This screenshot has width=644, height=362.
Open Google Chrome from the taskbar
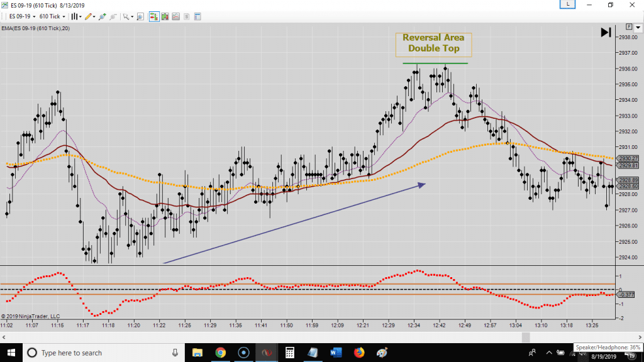click(221, 353)
